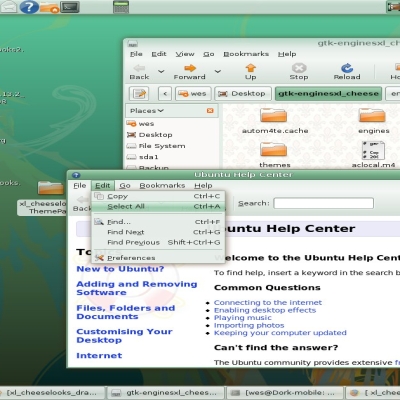The image size is (400, 400).
Task: Switch to wes@Dork-mobile terminal taskbar window
Action: pyautogui.click(x=284, y=393)
